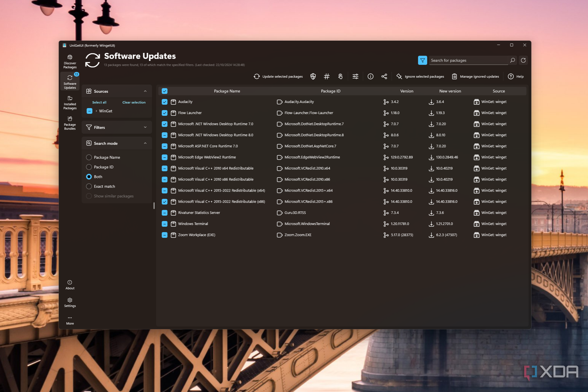This screenshot has width=588, height=392.
Task: Refresh the software updates list
Action: [x=523, y=60]
